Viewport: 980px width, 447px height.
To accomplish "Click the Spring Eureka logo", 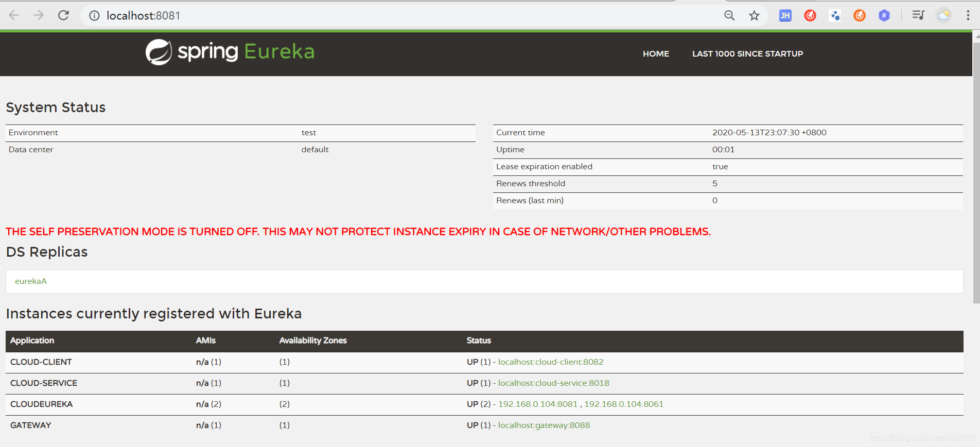I will 230,52.
